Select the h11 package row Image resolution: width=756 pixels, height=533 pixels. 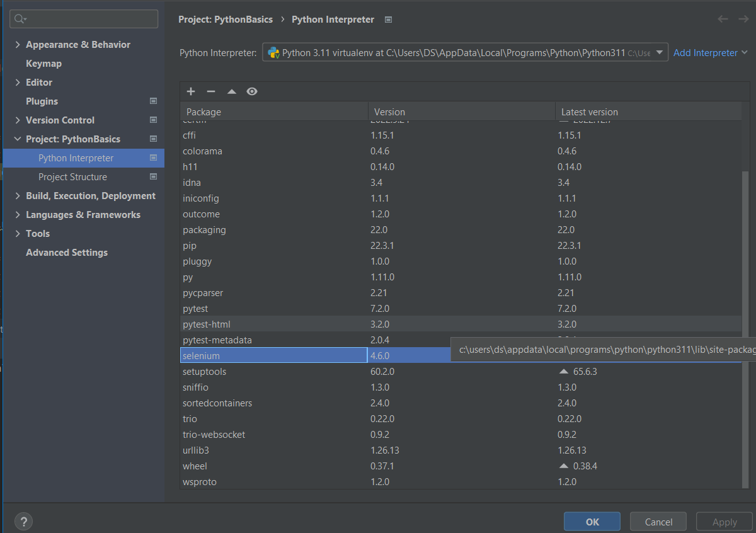tap(460, 167)
